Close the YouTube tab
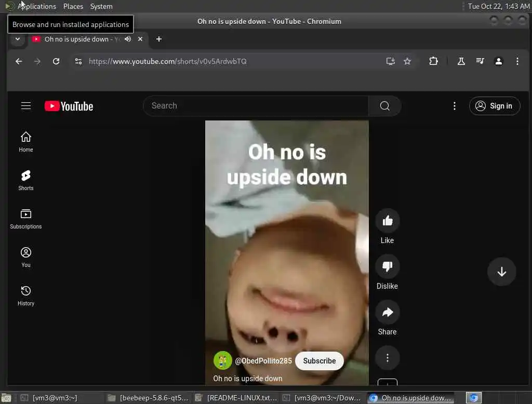Image resolution: width=532 pixels, height=404 pixels. pyautogui.click(x=140, y=39)
